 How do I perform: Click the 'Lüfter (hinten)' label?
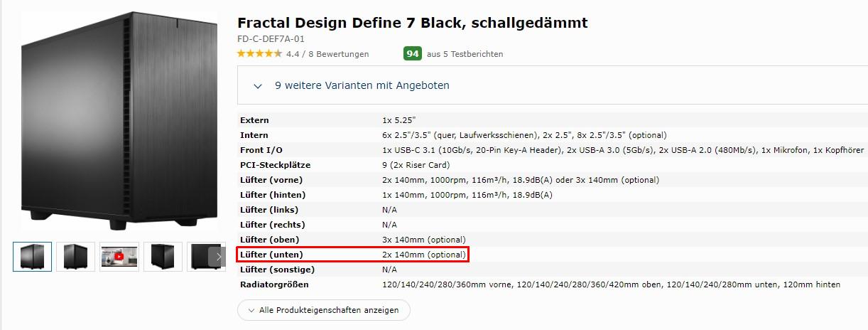click(x=273, y=195)
